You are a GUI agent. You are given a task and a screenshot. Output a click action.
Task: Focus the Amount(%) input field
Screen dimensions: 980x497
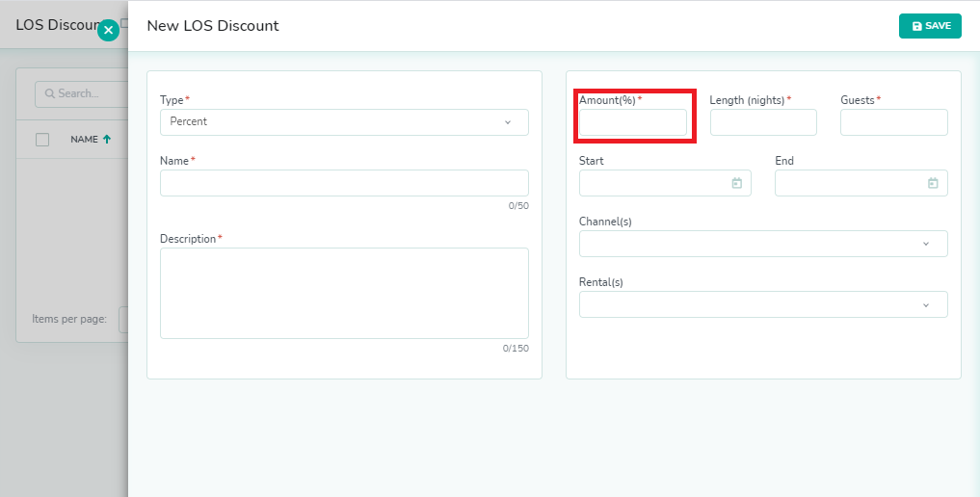pos(632,122)
